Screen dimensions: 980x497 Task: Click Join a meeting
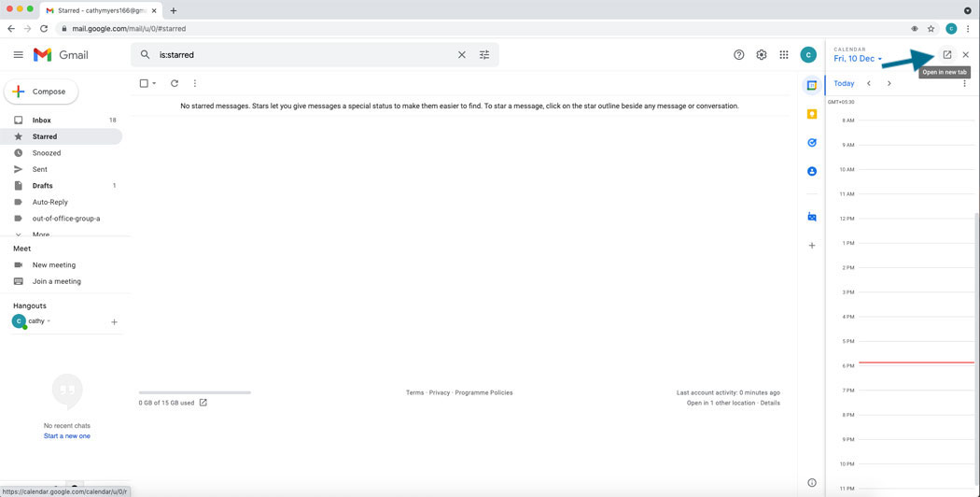pos(56,281)
